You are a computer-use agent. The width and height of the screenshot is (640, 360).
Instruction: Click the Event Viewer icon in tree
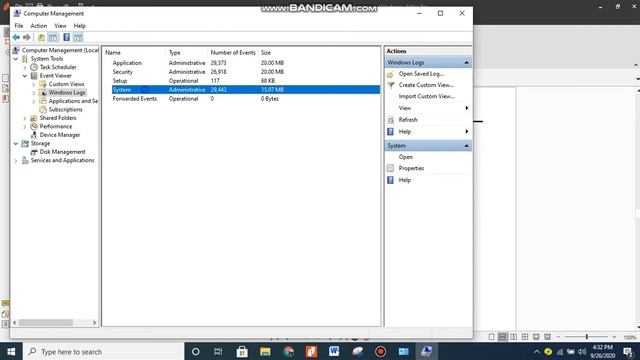point(34,76)
